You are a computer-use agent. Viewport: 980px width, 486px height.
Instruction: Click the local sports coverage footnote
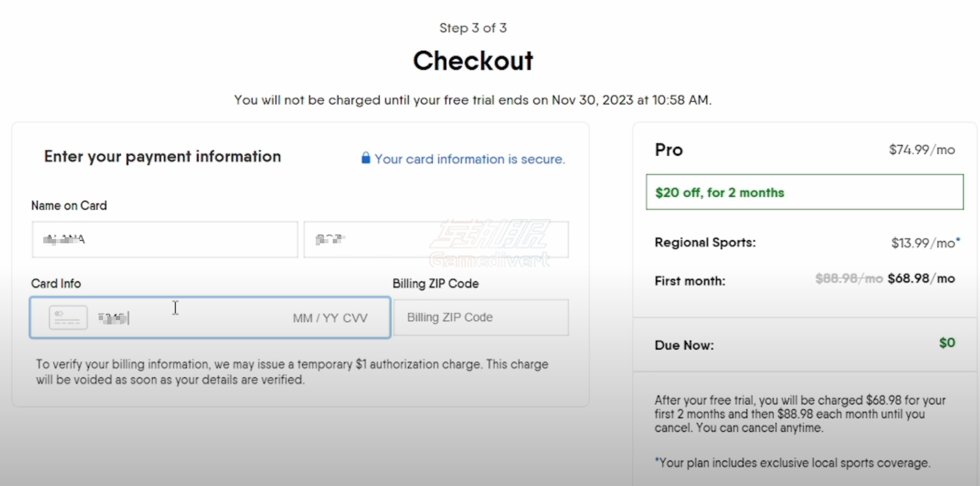(792, 463)
